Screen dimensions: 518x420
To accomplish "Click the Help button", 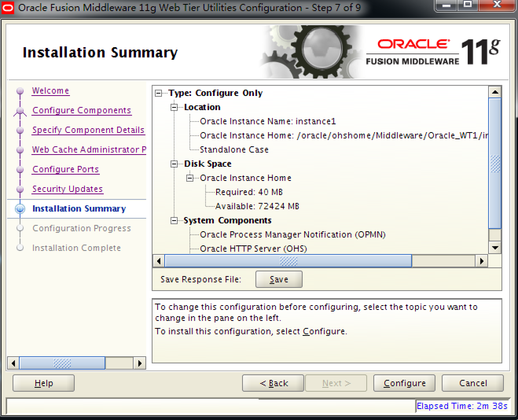I will 44,383.
